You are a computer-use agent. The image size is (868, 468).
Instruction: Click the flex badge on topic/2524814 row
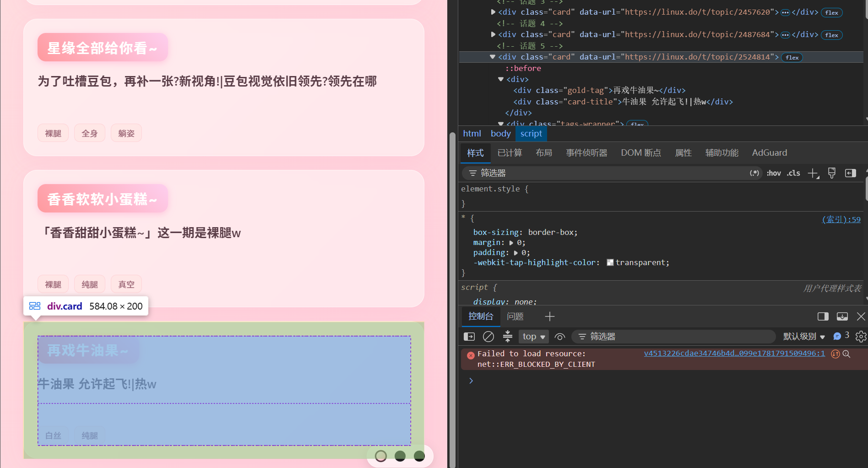coord(792,57)
